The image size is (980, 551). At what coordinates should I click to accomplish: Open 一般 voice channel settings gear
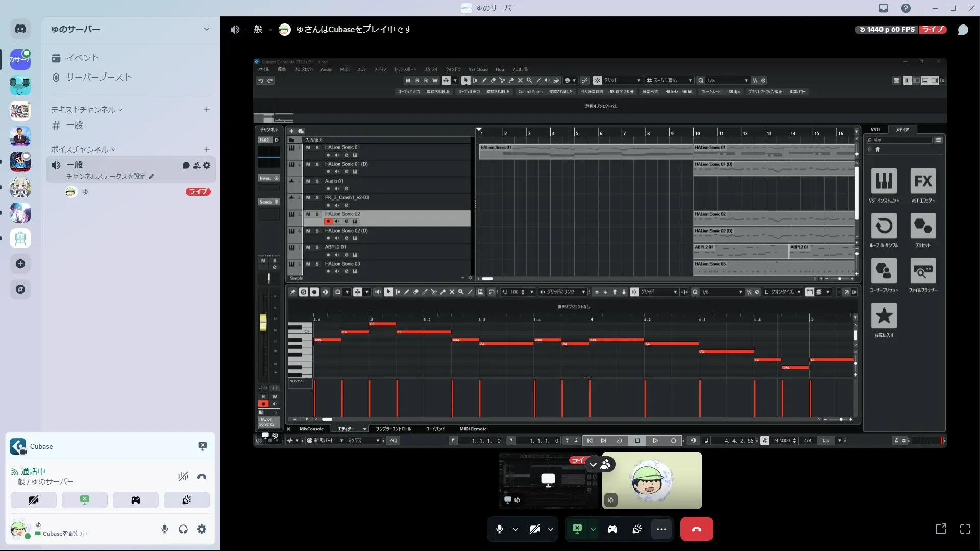[207, 165]
